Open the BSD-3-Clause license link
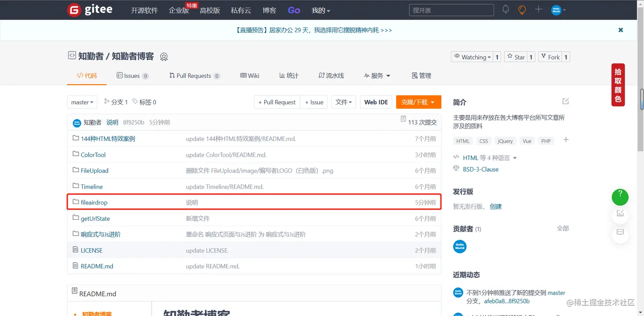This screenshot has width=644, height=316. point(480,169)
